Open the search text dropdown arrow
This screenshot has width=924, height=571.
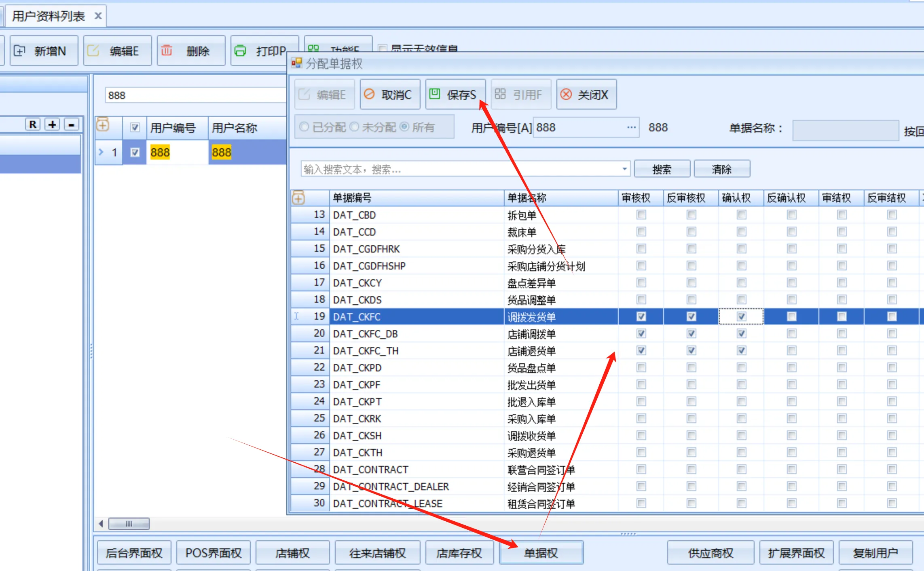pyautogui.click(x=624, y=169)
